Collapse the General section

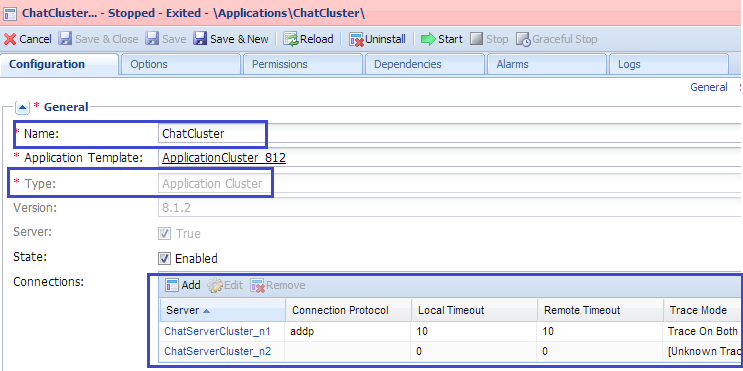(x=22, y=108)
